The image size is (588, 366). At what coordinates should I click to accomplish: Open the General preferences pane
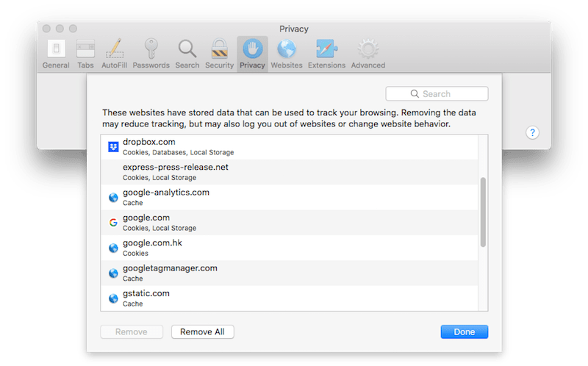[x=56, y=53]
